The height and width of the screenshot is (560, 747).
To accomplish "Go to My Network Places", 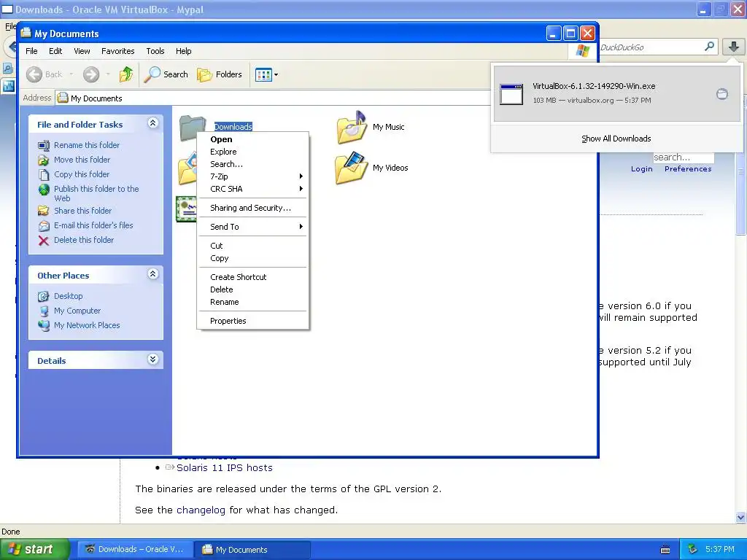I will 87,326.
